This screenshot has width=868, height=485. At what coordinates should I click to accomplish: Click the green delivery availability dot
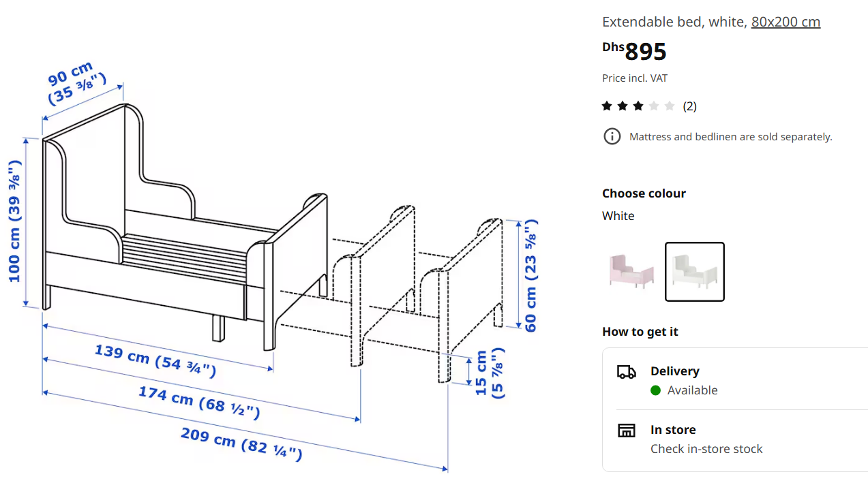(x=655, y=390)
